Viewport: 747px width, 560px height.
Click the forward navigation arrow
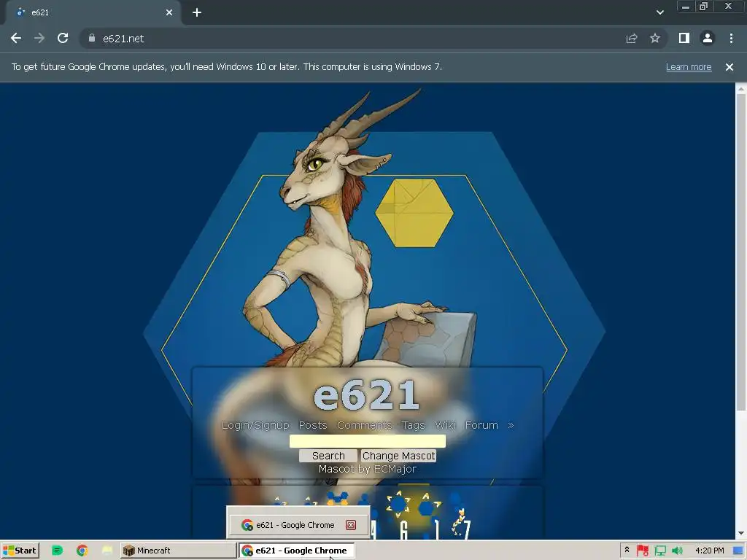click(x=39, y=38)
